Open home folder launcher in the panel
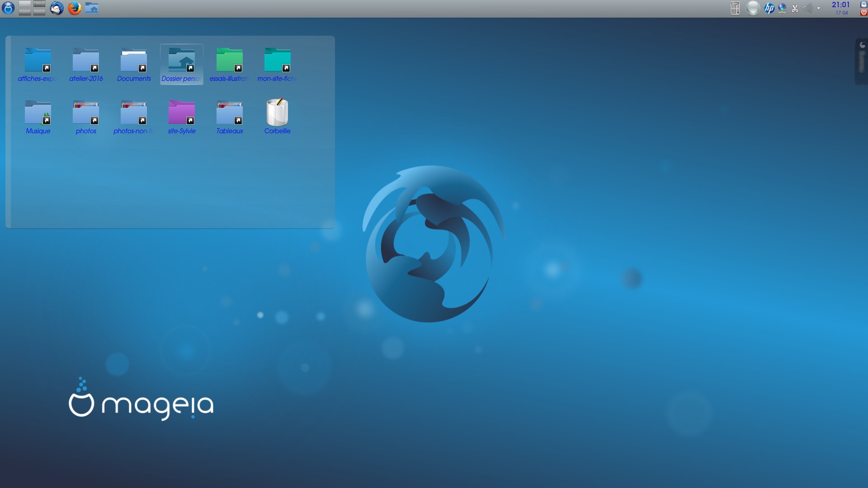 [x=92, y=8]
